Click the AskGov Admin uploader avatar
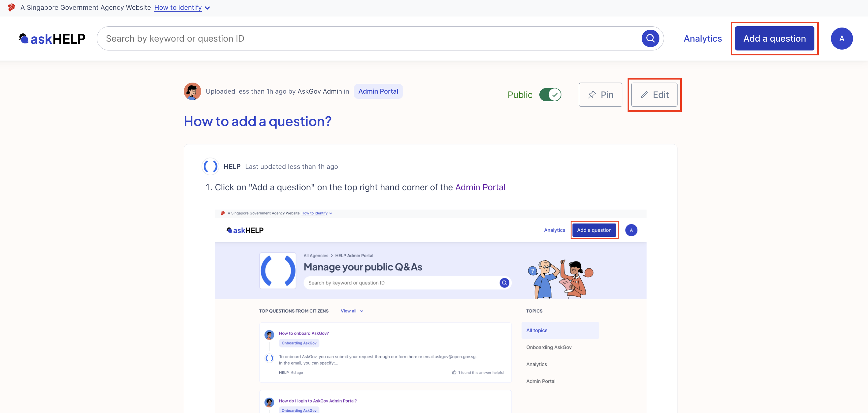 click(192, 91)
